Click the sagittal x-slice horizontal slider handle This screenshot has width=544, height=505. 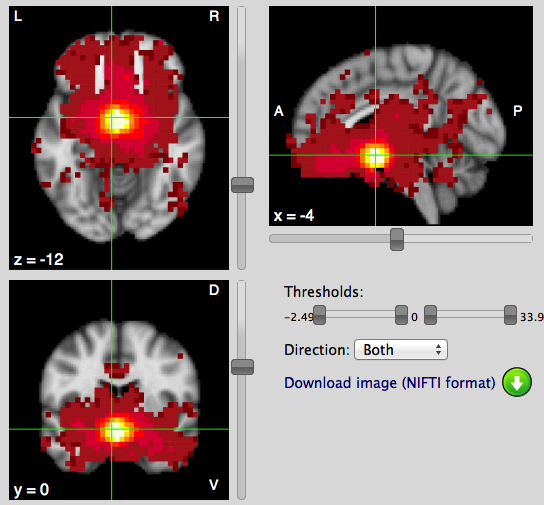[397, 239]
